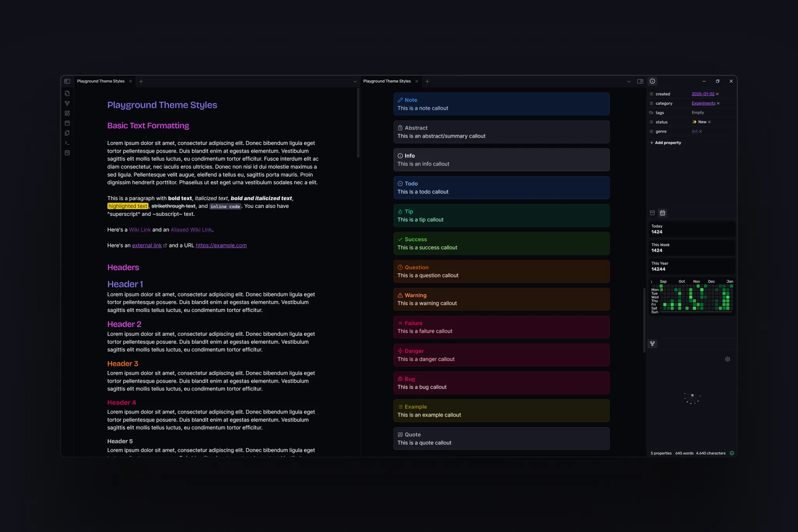Open the command palette terminal icon
798x532 pixels.
click(x=67, y=143)
